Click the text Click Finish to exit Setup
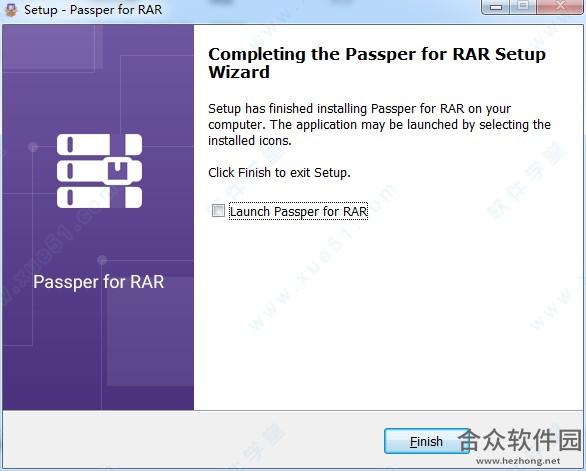Viewport: 586px width, 471px height. point(279,173)
